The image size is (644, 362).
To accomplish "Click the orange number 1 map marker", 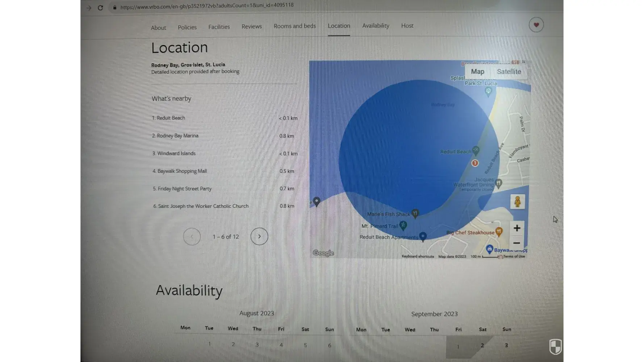I will point(475,163).
